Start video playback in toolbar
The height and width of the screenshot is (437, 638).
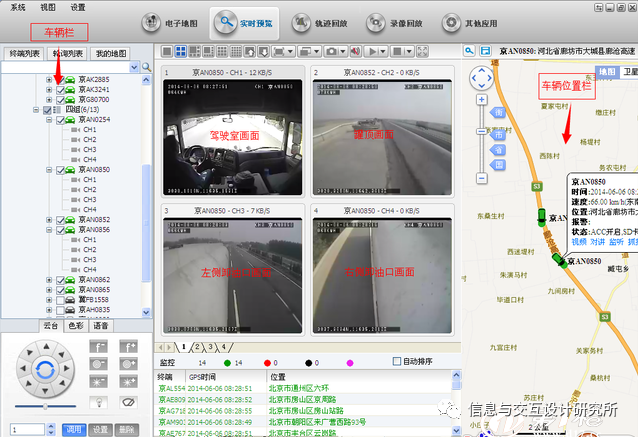[x=372, y=51]
